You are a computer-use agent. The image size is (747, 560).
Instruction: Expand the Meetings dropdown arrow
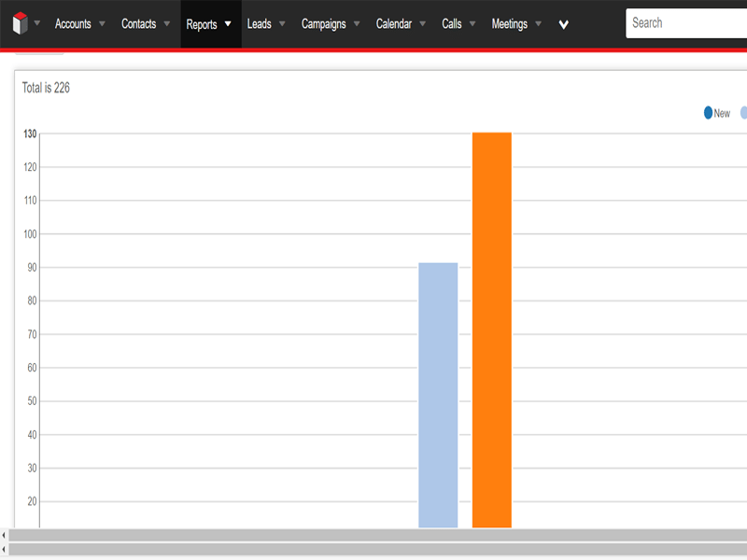pos(539,24)
